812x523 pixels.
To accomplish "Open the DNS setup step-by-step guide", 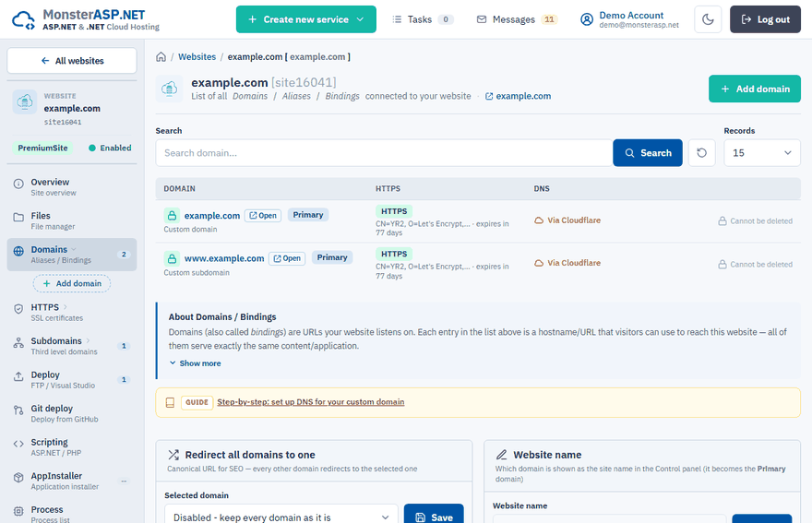I will pos(311,402).
